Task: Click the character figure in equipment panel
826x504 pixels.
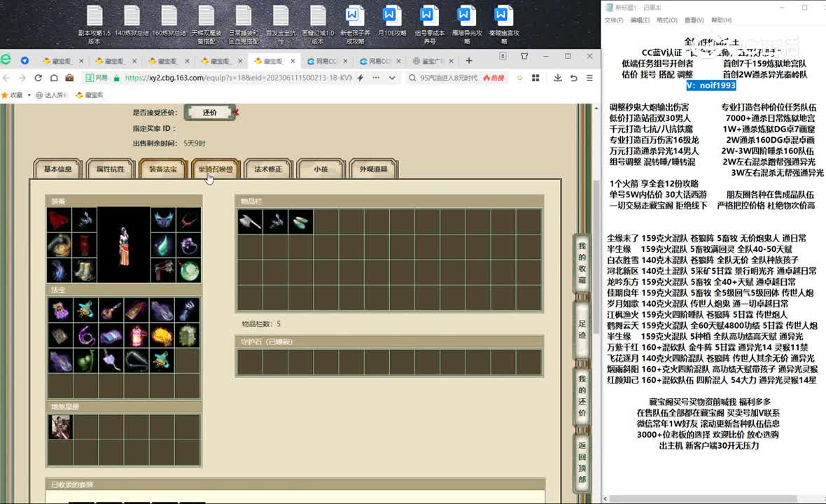Action: [124, 246]
